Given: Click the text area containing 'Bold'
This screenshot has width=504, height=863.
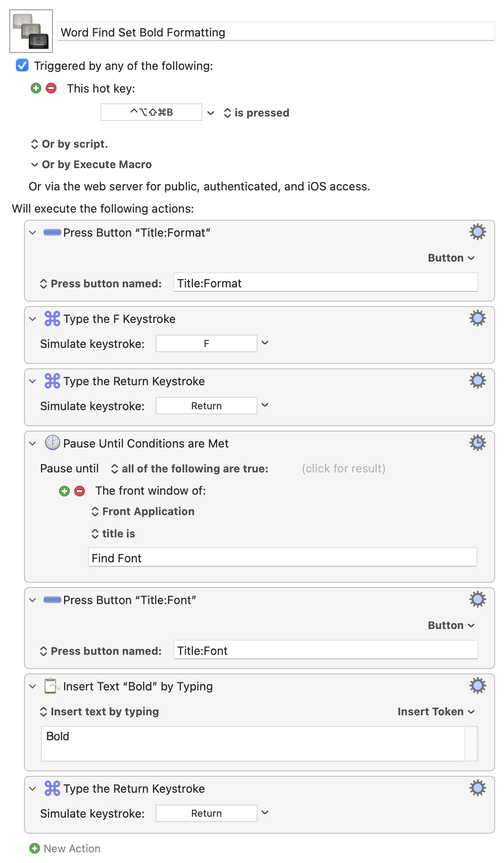Looking at the screenshot, I should [260, 744].
